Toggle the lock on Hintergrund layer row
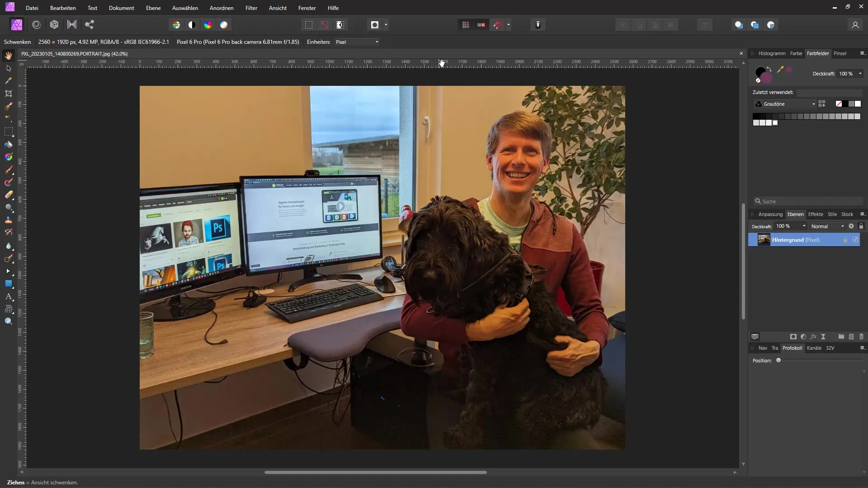Viewport: 868px width, 488px height. (845, 240)
